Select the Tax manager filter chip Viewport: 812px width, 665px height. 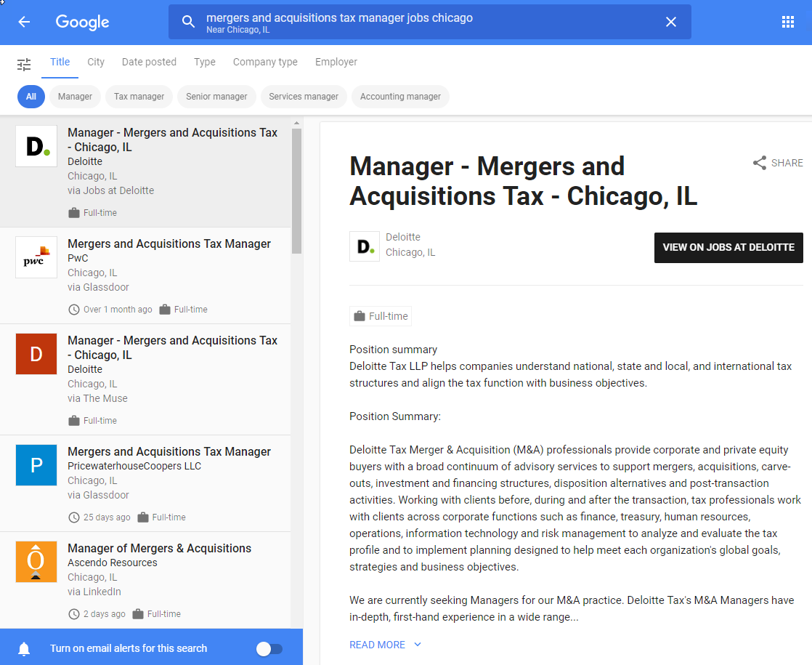coord(139,97)
